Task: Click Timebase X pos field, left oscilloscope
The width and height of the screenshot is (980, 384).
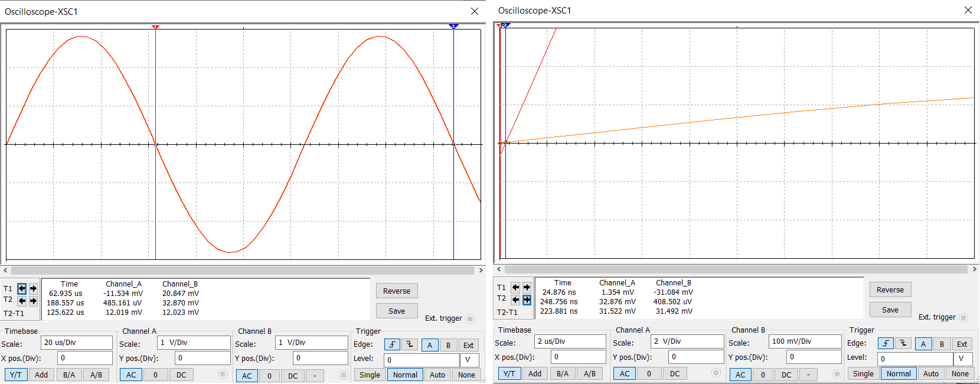Action: 84,358
